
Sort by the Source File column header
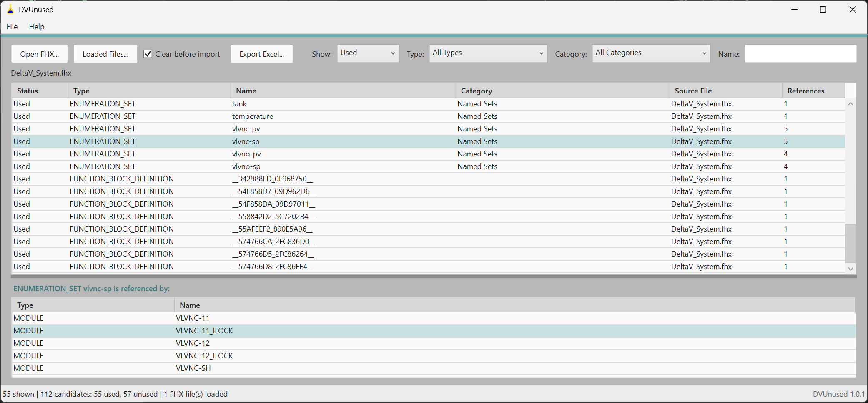tap(726, 91)
